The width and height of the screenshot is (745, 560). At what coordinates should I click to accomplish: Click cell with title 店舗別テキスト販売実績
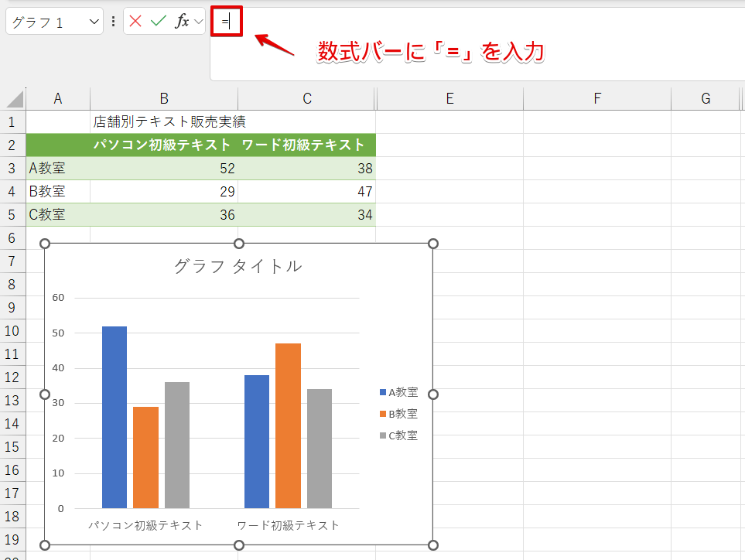click(x=170, y=121)
